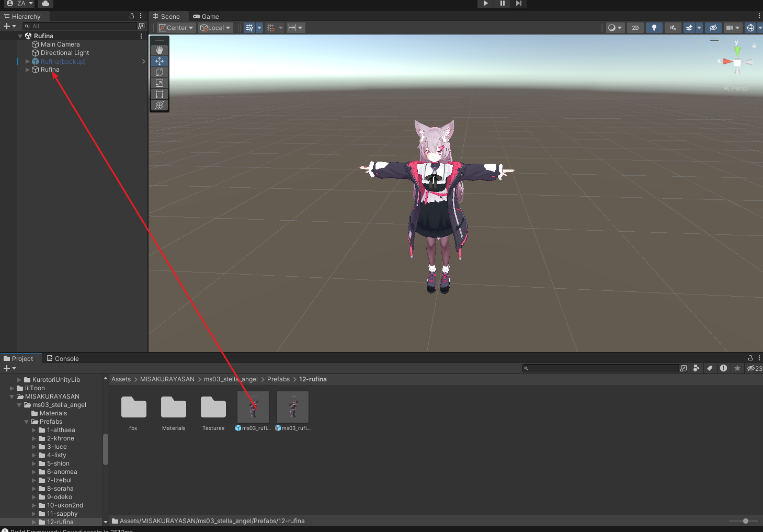Toggle 2D scene view mode

tap(635, 28)
